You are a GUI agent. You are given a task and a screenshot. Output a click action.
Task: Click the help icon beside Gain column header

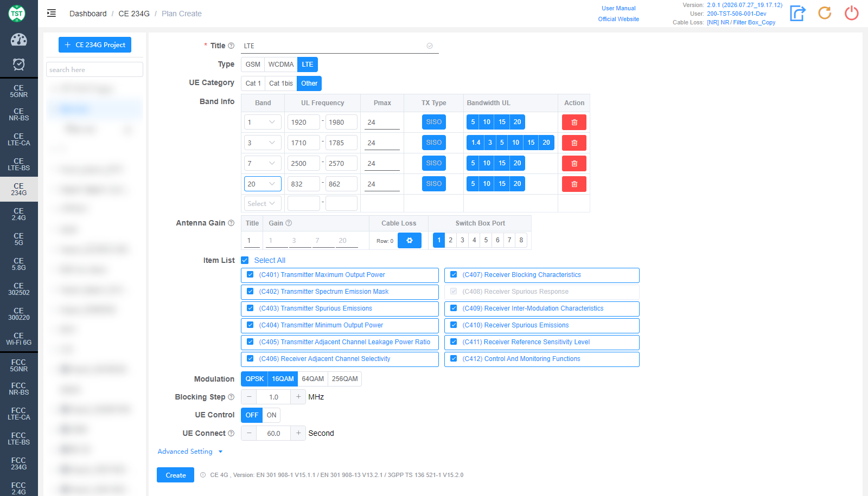tap(289, 223)
